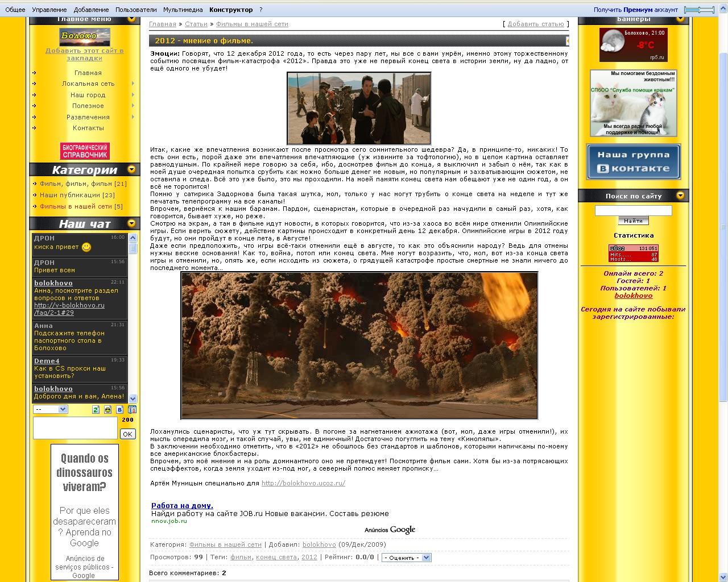Screen dimensions: 728x582
Task: Click the volcanic eruption movie image
Action: 359,346
